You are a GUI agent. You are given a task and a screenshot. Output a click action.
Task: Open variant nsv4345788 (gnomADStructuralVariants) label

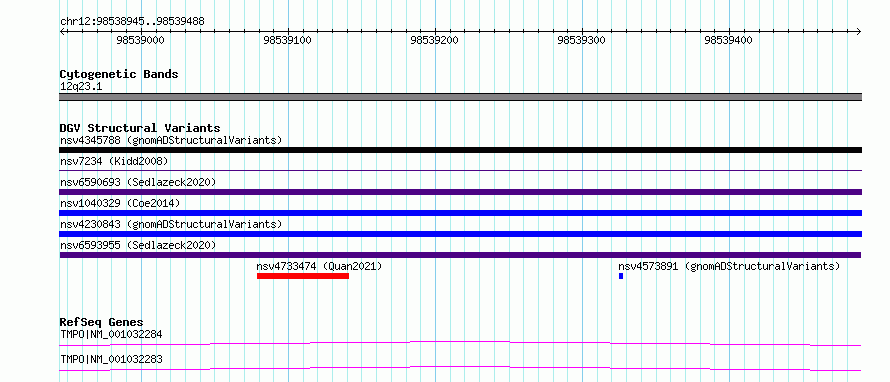(171, 140)
